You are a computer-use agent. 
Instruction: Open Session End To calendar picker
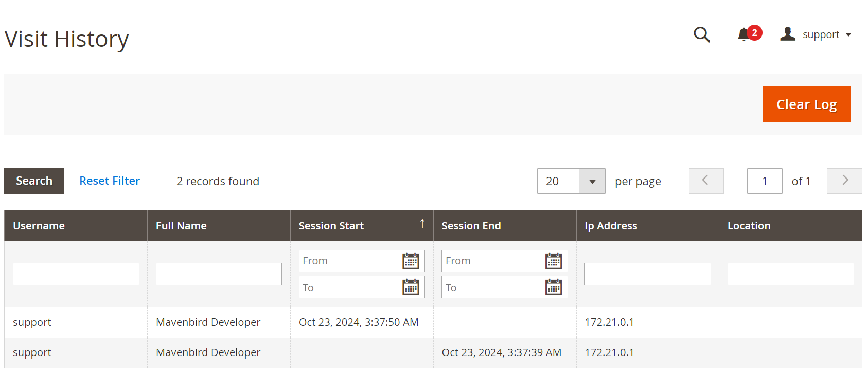pos(554,287)
